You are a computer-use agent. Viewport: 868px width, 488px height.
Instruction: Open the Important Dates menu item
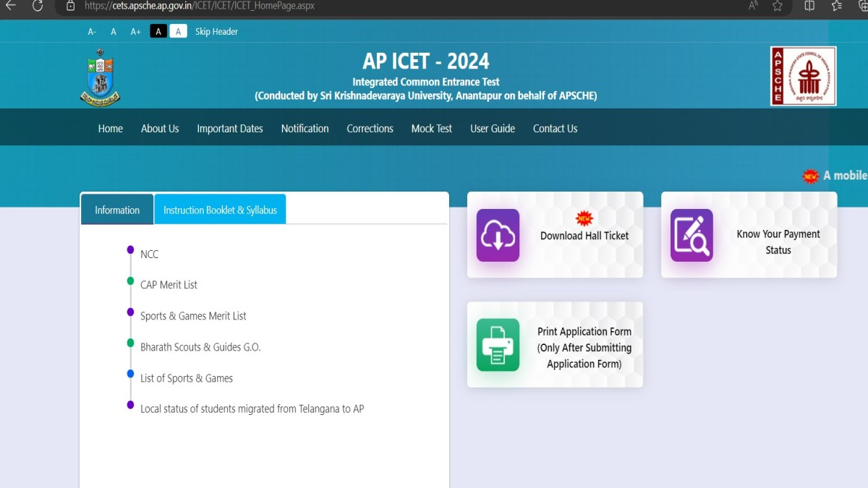pyautogui.click(x=230, y=128)
